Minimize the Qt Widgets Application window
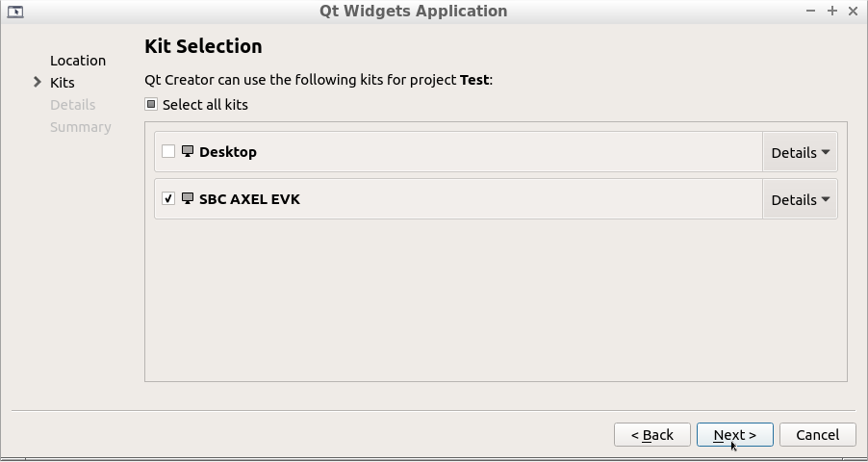The height and width of the screenshot is (462, 868). click(811, 12)
